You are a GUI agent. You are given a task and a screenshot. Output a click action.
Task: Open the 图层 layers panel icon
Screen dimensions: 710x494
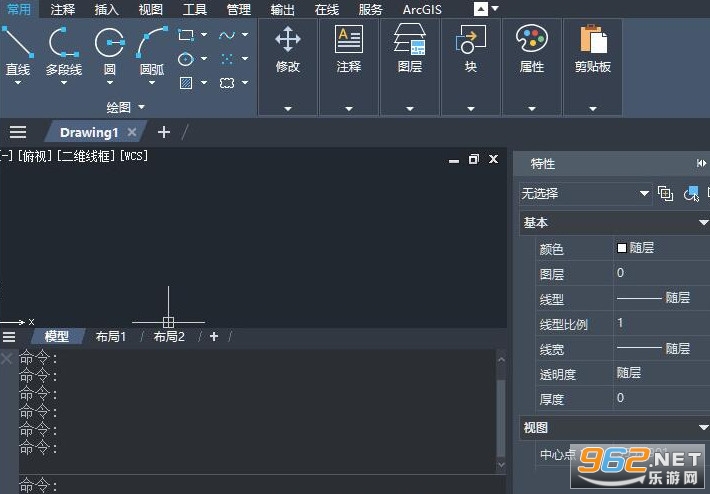click(410, 39)
